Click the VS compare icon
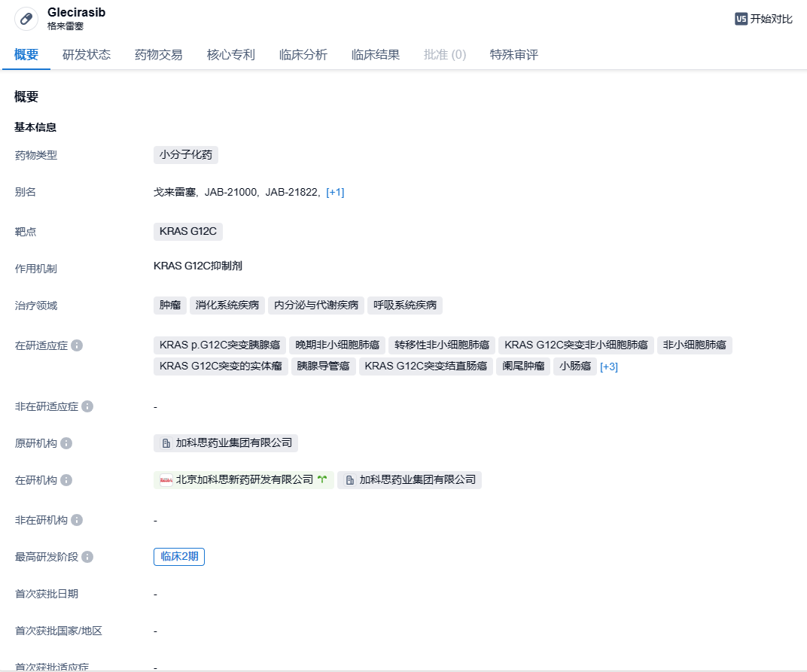This screenshot has height=672, width=807. (x=741, y=19)
